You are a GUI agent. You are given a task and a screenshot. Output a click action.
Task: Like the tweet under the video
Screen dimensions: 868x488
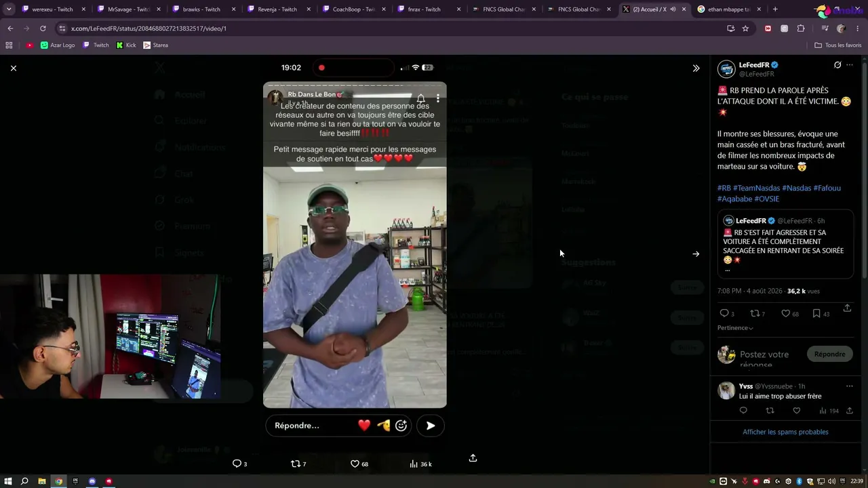(x=359, y=464)
